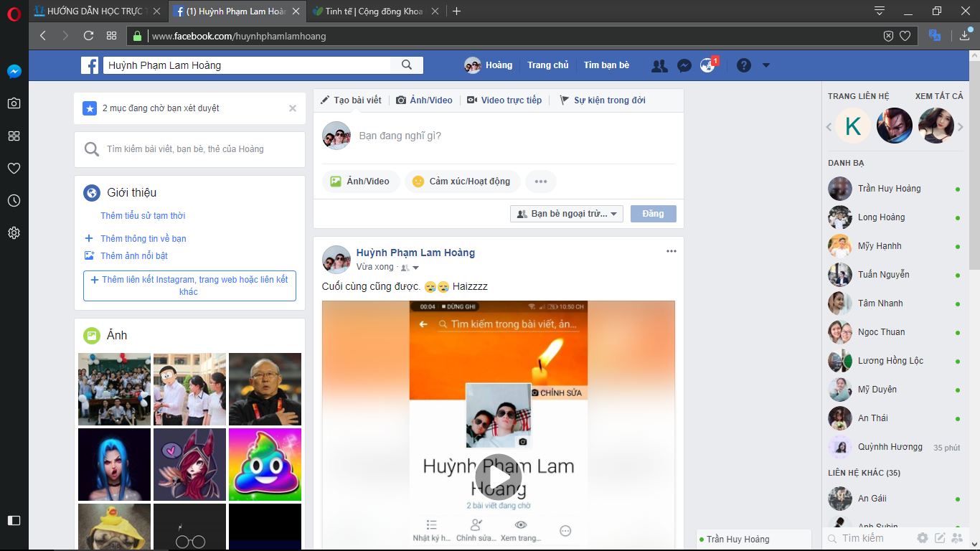Expand the Facebook account dropdown arrow
Image resolution: width=980 pixels, height=551 pixels.
pos(765,65)
